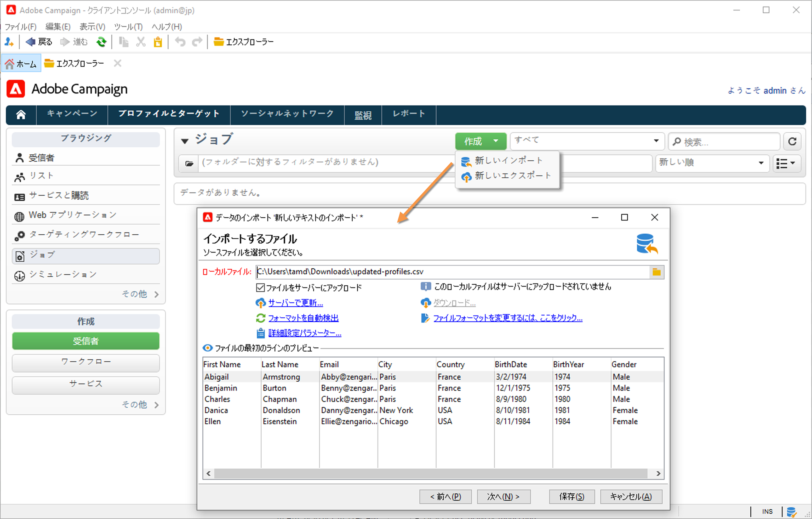This screenshot has height=519, width=812.
Task: Switch to プロファイルとターゲット tab
Action: 169,114
